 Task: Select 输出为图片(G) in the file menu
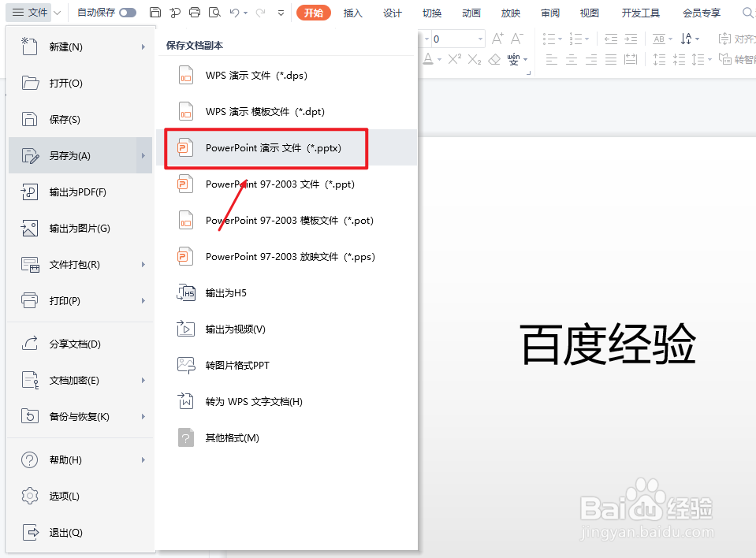coord(80,228)
